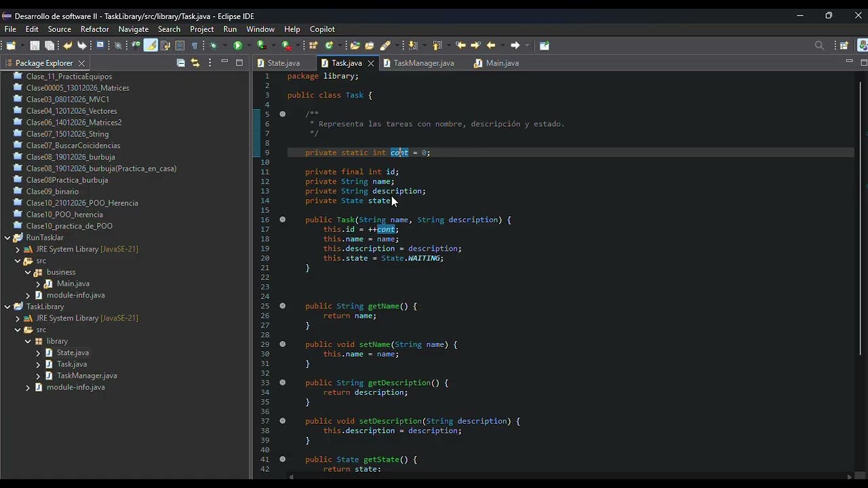
Task: Select Task.java in Package Explorer tree
Action: (x=72, y=364)
